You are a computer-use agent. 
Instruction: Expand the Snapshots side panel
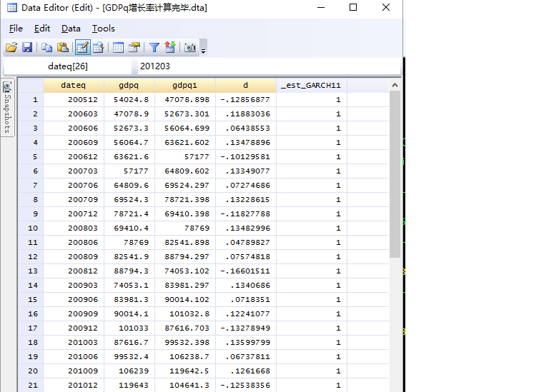[7, 107]
